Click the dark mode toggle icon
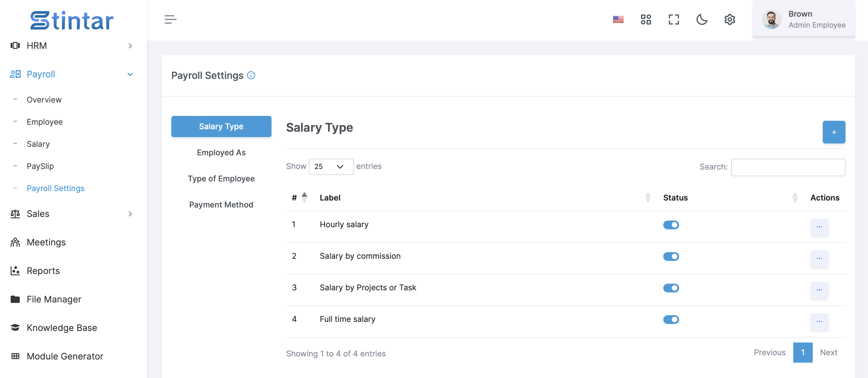 pyautogui.click(x=701, y=19)
